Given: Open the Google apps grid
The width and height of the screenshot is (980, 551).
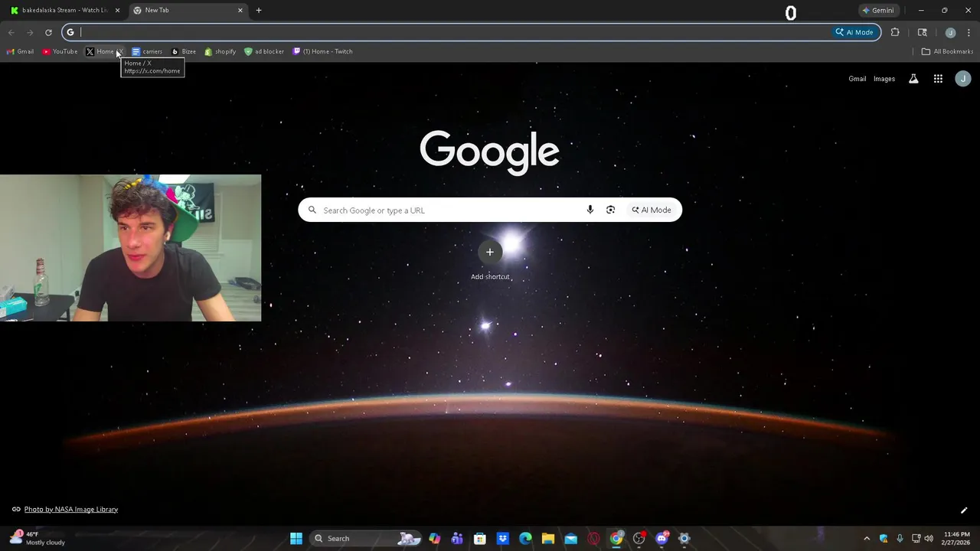Looking at the screenshot, I should point(938,78).
